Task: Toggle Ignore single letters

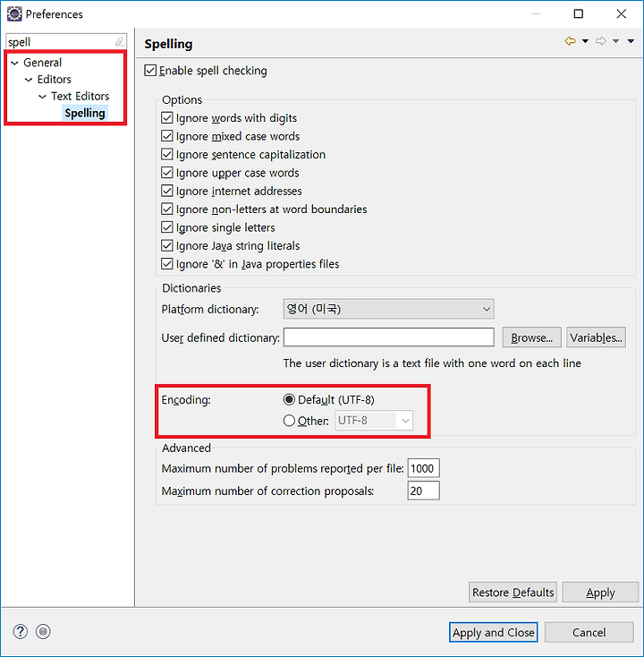Action: 166,227
